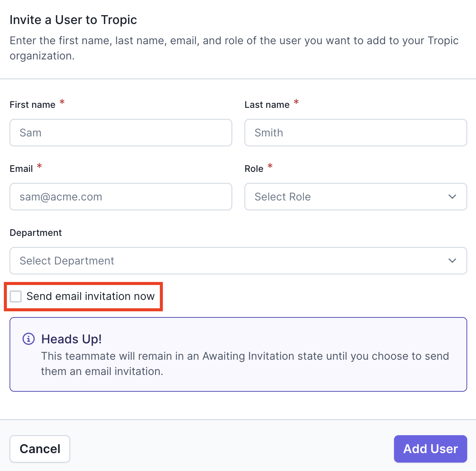
Task: Focus the Last name field showing Smith
Action: (x=355, y=133)
